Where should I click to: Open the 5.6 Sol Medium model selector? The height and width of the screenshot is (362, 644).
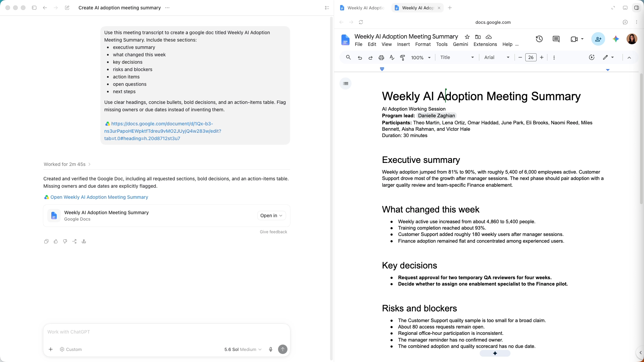[x=243, y=349]
